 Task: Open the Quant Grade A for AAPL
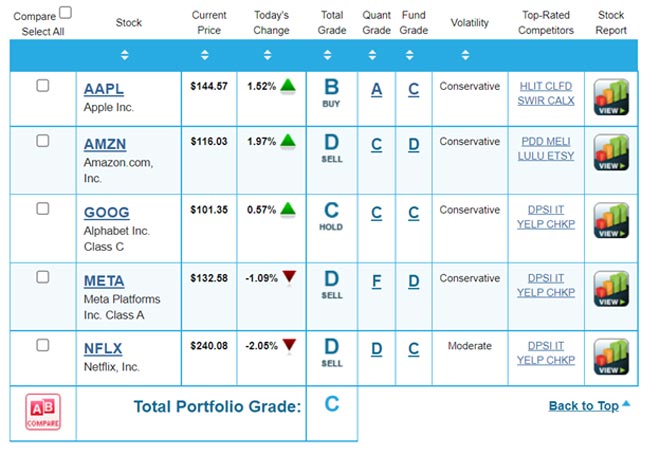point(376,90)
